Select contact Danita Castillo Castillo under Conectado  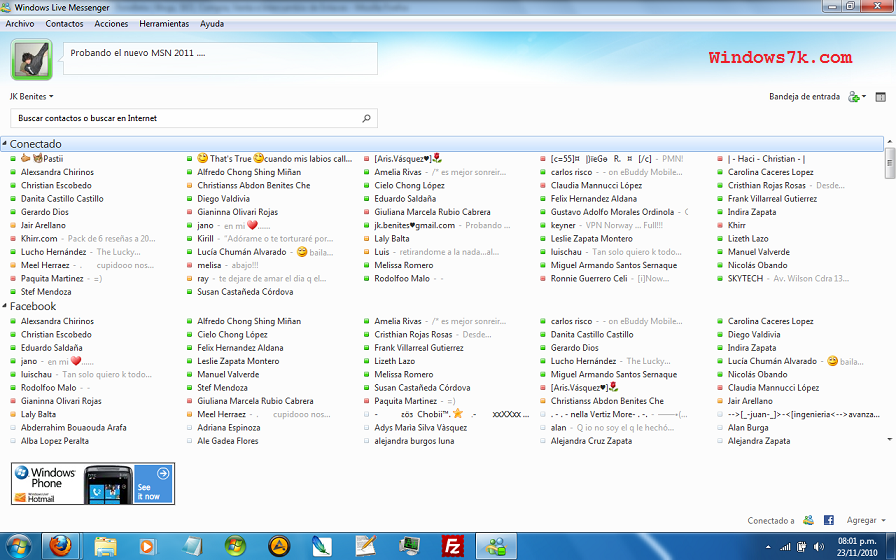(62, 199)
